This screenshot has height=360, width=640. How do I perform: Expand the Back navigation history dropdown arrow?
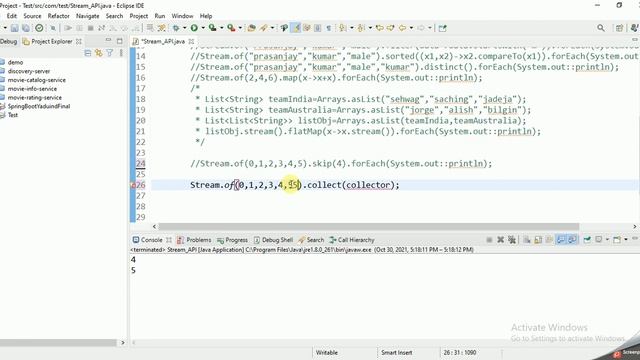click(411, 28)
